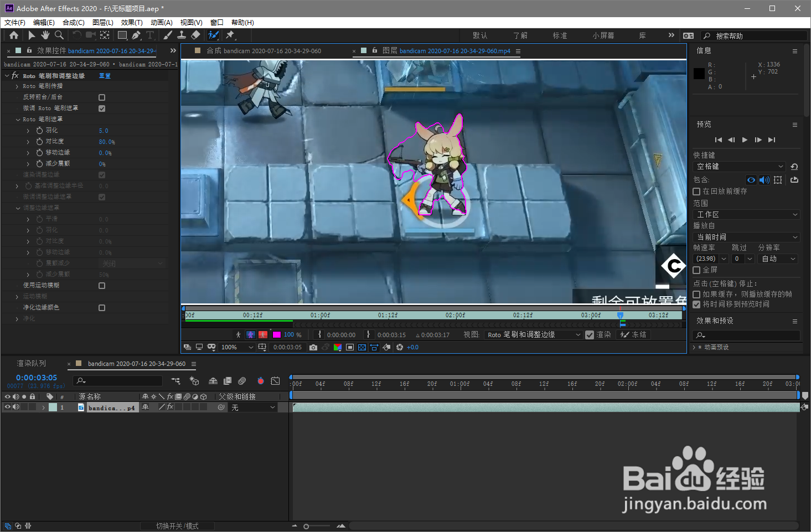Screen dimensions: 811x532
Task: Click the first frame preview button
Action: 719,140
